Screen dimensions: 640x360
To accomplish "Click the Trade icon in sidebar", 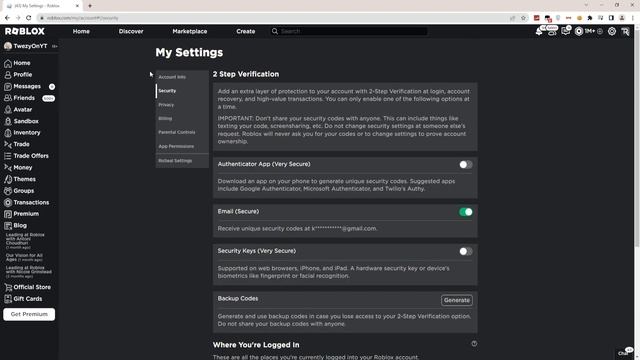I will click(x=8, y=144).
